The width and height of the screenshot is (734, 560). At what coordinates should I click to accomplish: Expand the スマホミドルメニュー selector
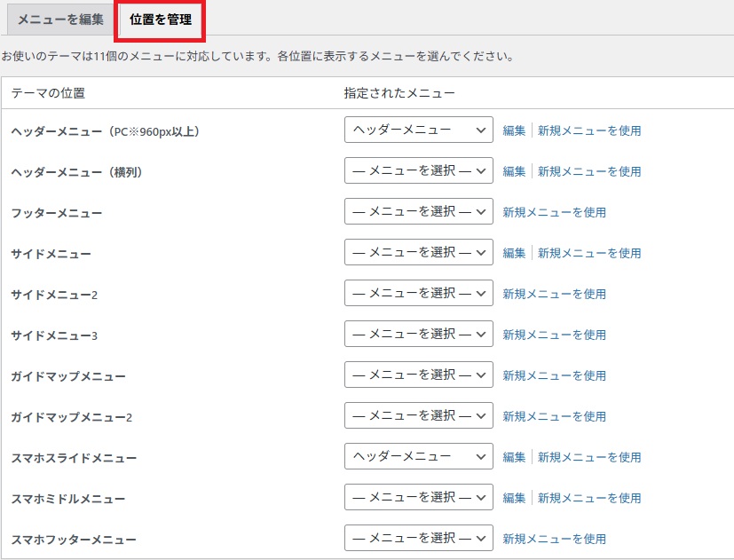[419, 497]
